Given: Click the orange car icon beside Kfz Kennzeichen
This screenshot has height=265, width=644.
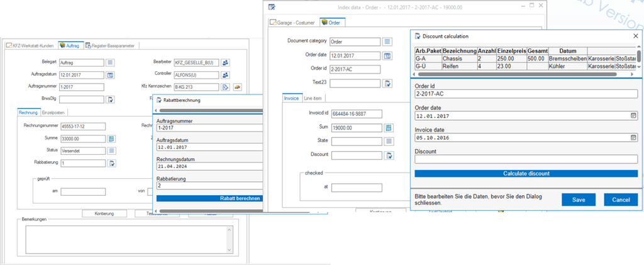Looking at the screenshot, I should click(237, 87).
